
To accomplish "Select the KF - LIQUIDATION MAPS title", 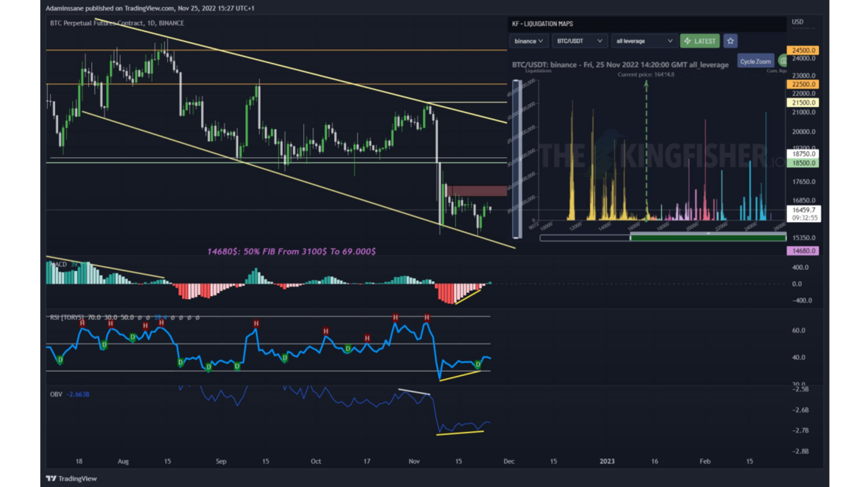I will (542, 24).
